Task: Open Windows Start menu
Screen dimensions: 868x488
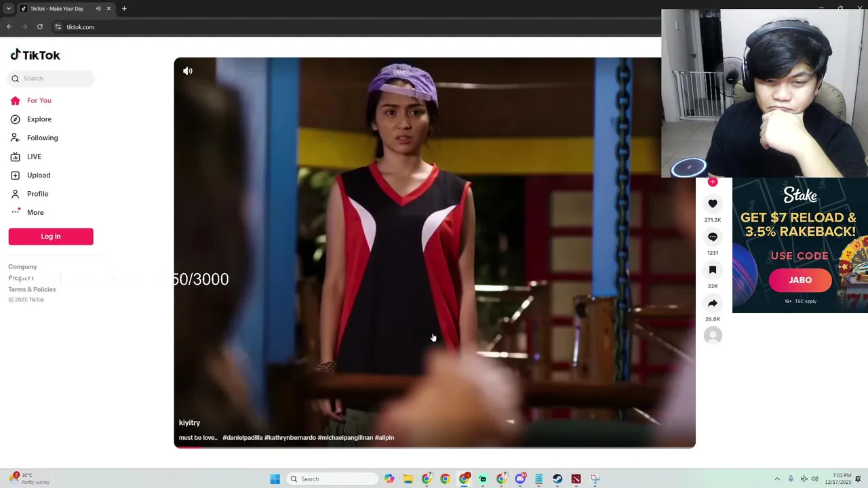Action: click(275, 479)
